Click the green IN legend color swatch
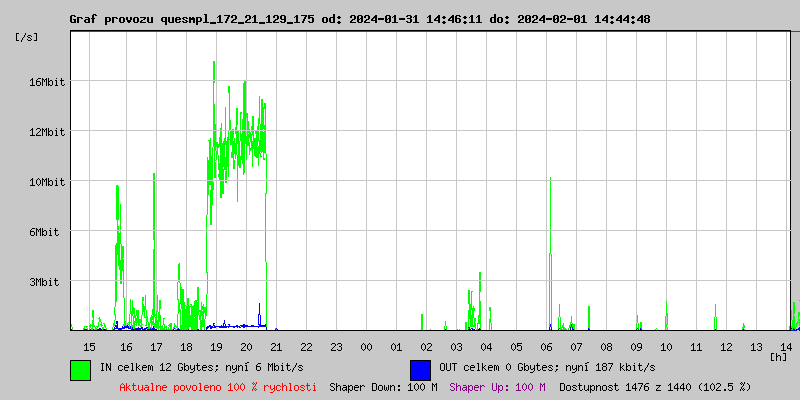This screenshot has width=800, height=400. (80, 369)
